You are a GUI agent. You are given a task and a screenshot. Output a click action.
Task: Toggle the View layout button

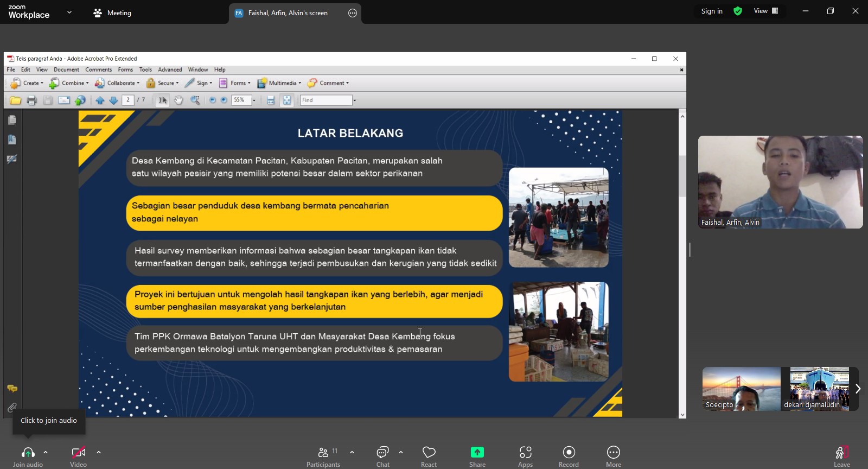[765, 11]
